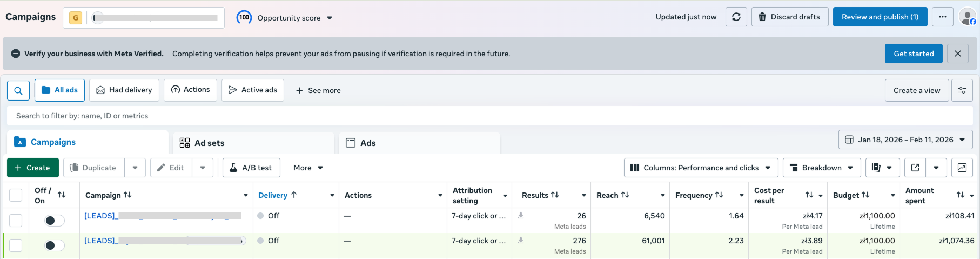Click the reports icon button
The width and height of the screenshot is (980, 259).
point(882,168)
